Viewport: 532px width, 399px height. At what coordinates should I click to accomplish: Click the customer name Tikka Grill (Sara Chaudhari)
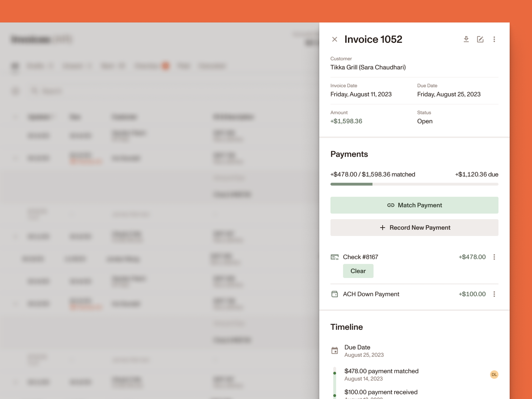(x=368, y=67)
